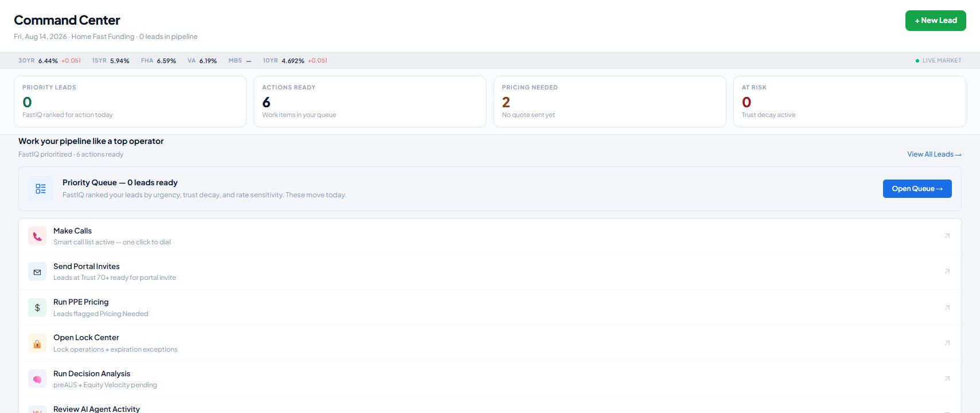Image resolution: width=980 pixels, height=413 pixels.
Task: Click the Smart call list active description
Action: [x=112, y=242]
